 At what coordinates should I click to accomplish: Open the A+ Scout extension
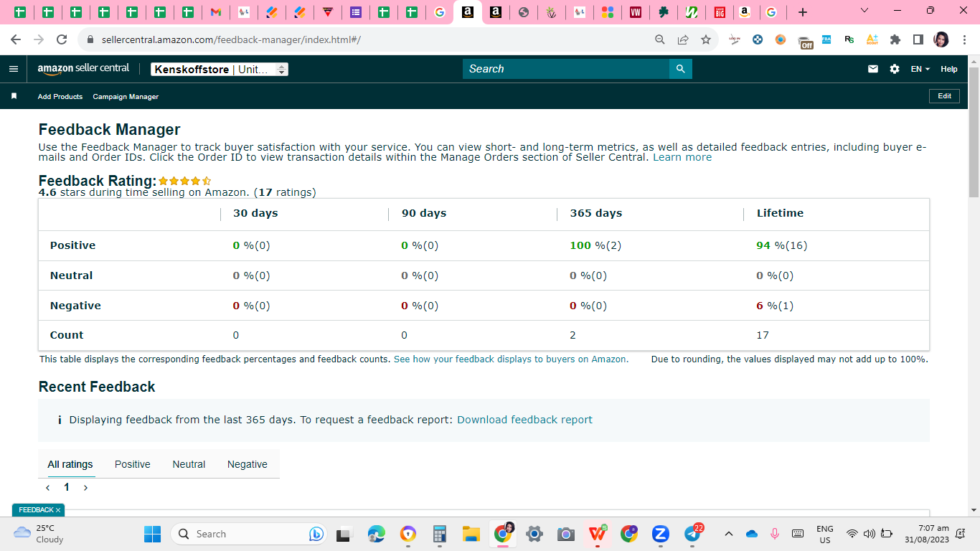[872, 39]
